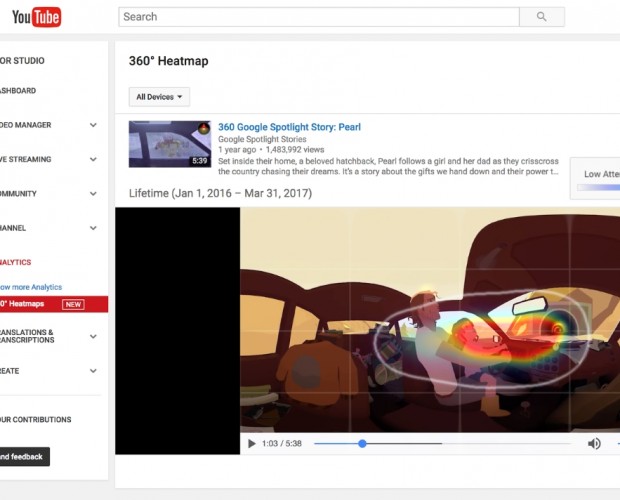Screen dimensions: 620x500
Task: Expand the Create menu chevron
Action: 93,371
